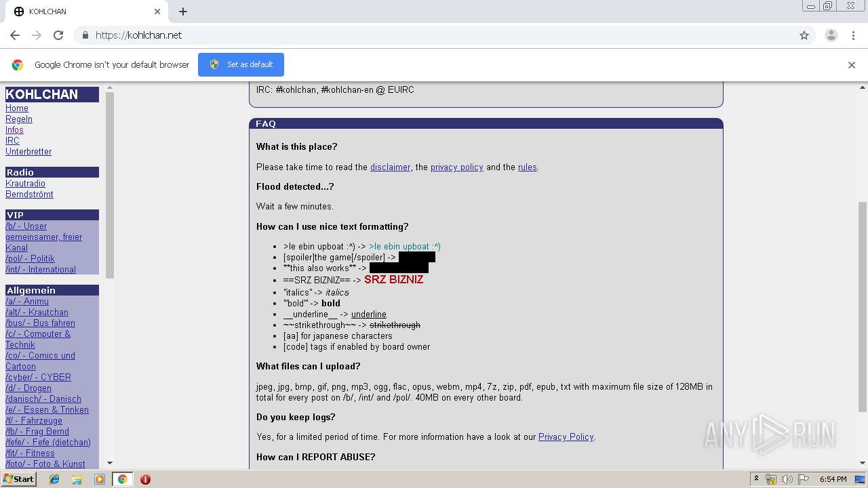This screenshot has height=488, width=868.
Task: Open the /cyber/ - CYBER board
Action: click(x=38, y=378)
